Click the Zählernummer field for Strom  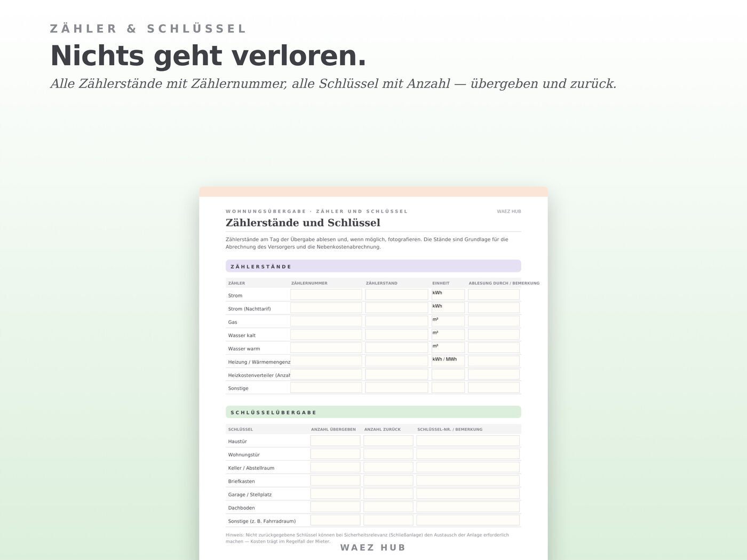[326, 294]
